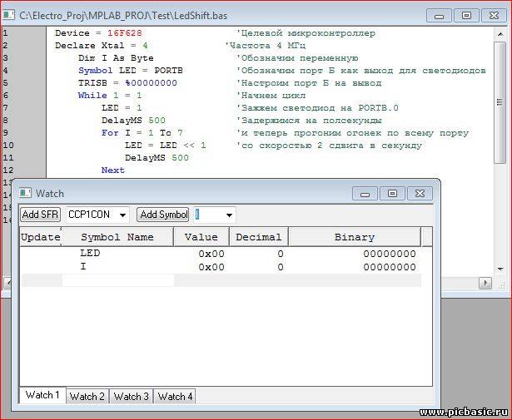Viewport: 512px width, 420px height.
Task: Click the Watch window title icon
Action: tap(25, 193)
